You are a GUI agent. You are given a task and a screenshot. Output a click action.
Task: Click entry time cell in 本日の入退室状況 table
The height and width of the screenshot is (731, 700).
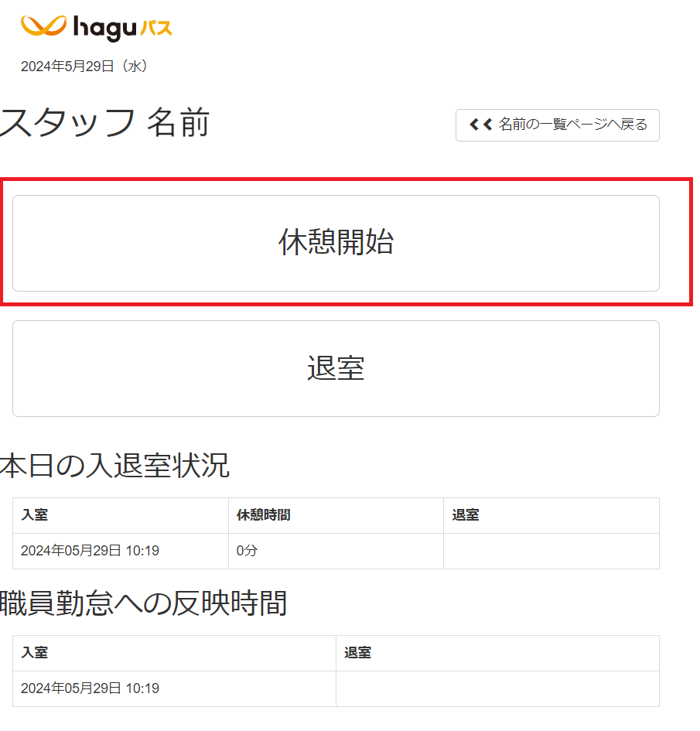click(x=90, y=551)
